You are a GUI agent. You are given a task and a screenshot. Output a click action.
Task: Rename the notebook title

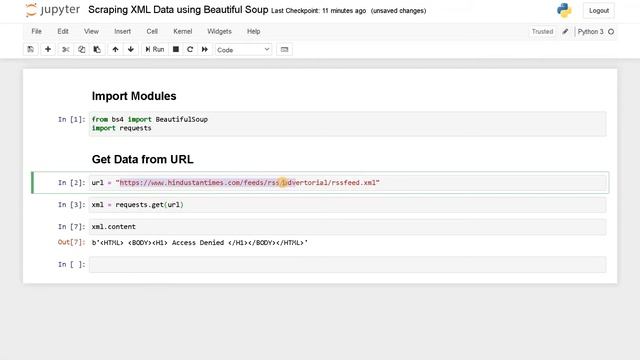point(178,10)
